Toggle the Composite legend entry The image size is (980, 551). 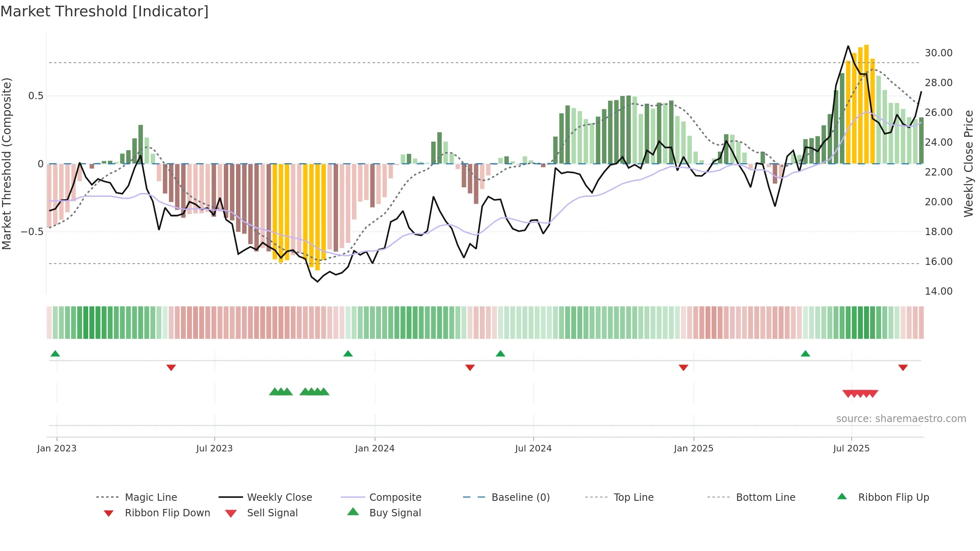click(x=381, y=497)
